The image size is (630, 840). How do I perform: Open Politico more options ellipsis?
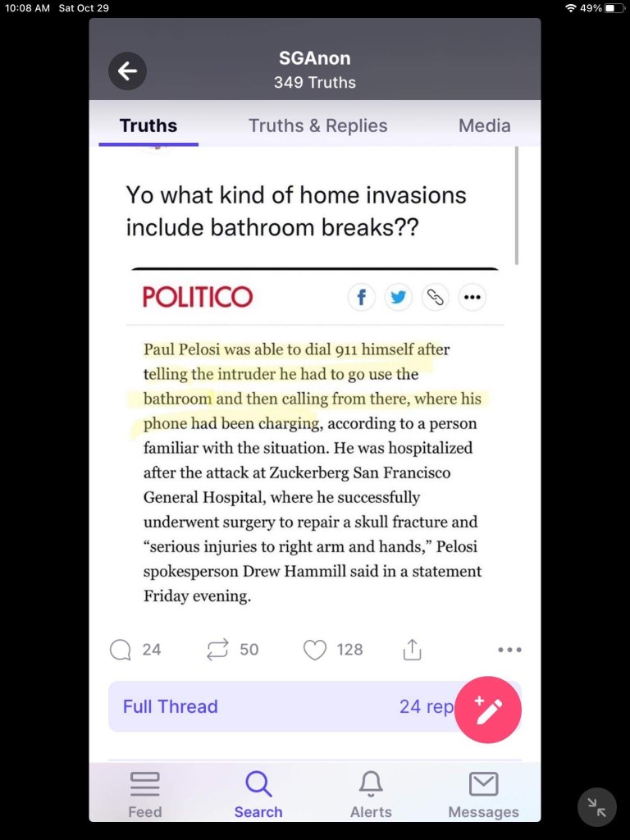pos(472,297)
